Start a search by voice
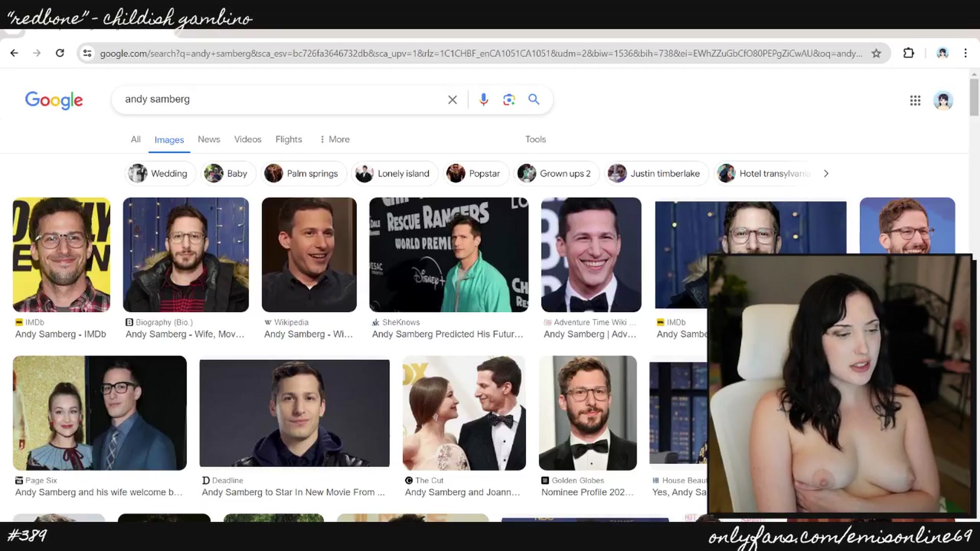Screen dimensions: 980x551 (484, 99)
